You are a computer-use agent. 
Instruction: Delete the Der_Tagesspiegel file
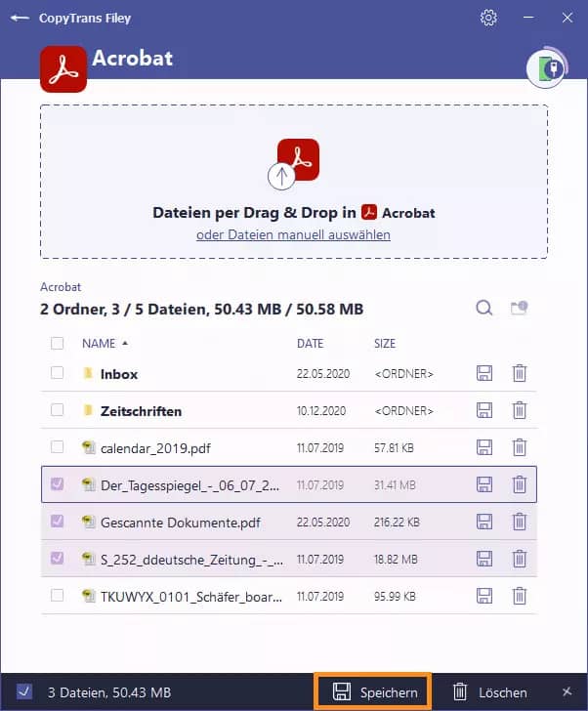click(x=519, y=484)
